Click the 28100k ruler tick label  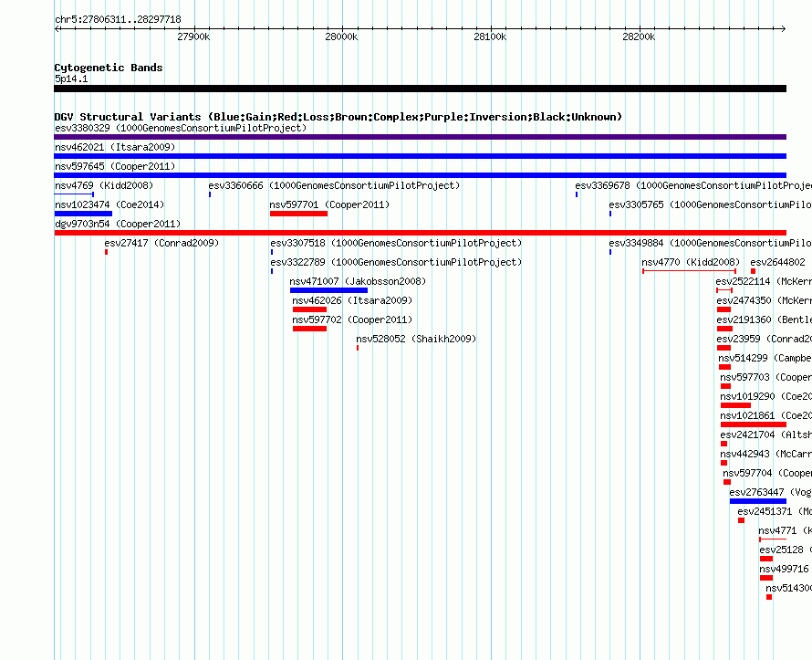point(490,37)
